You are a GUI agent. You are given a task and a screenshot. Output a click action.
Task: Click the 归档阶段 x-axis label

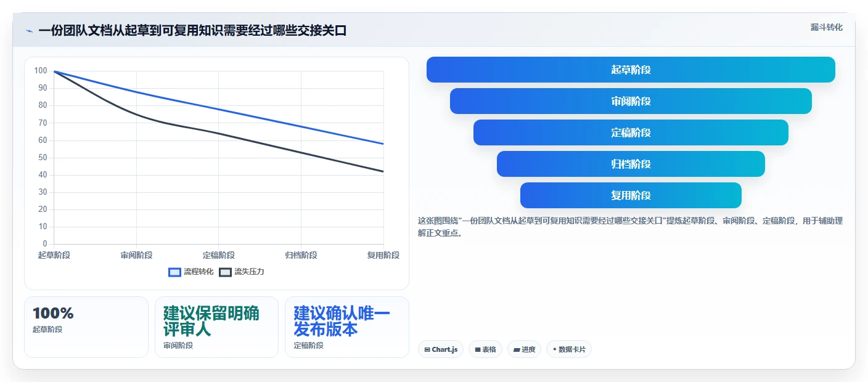(x=301, y=255)
